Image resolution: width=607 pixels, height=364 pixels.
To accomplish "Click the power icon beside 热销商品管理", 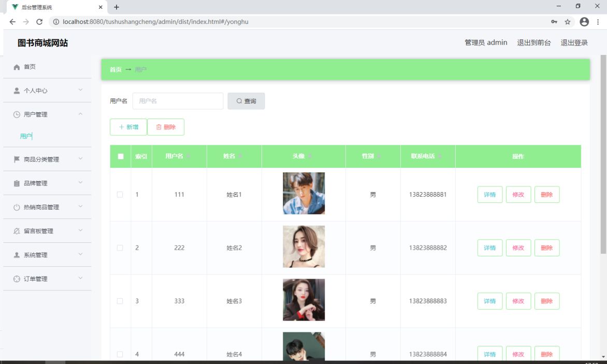I will click(x=17, y=207).
